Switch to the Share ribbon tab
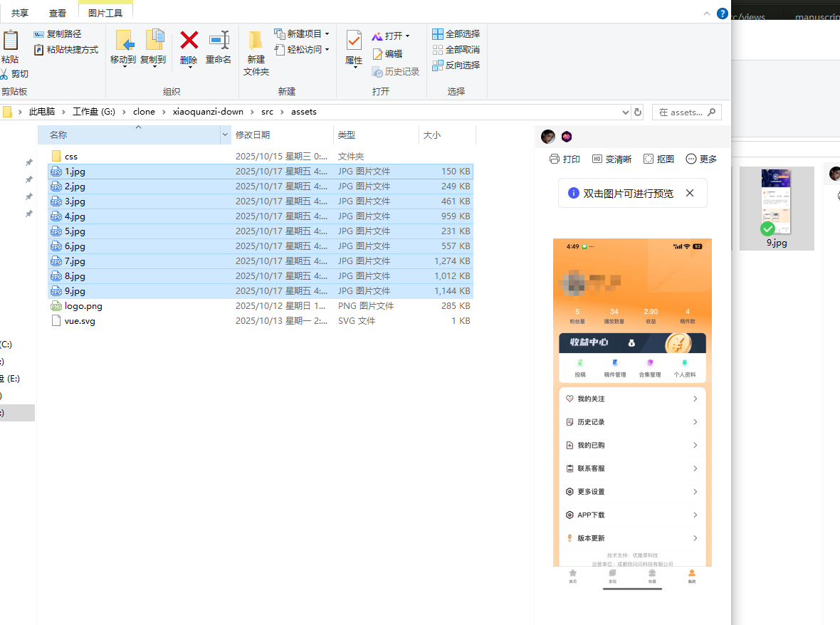The width and height of the screenshot is (840, 625). coord(20,13)
